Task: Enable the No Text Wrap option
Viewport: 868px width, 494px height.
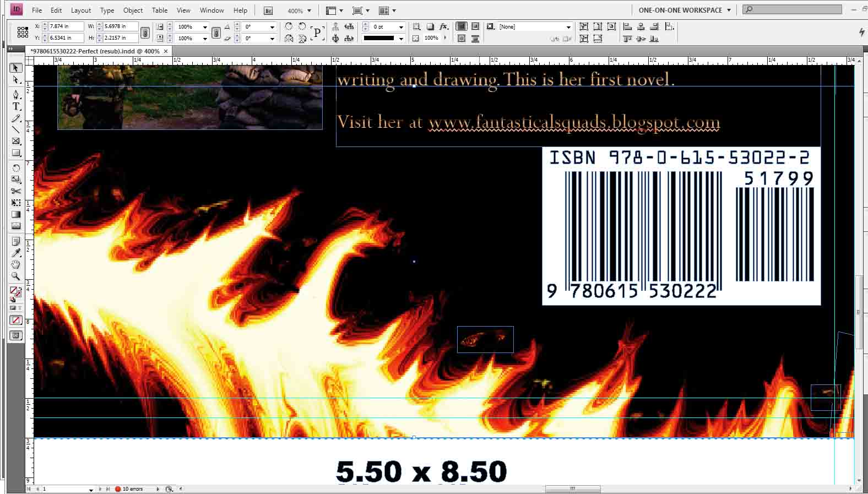Action: 462,26
